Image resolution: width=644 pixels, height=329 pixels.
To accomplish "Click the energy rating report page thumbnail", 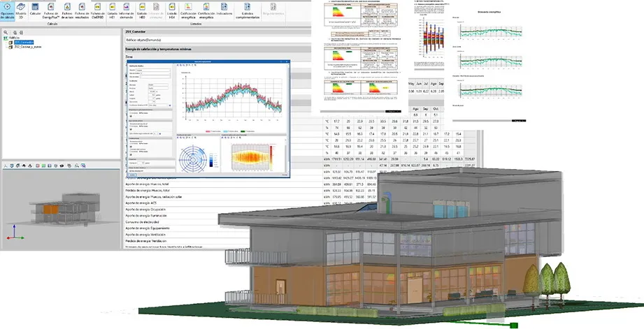I will 364,52.
